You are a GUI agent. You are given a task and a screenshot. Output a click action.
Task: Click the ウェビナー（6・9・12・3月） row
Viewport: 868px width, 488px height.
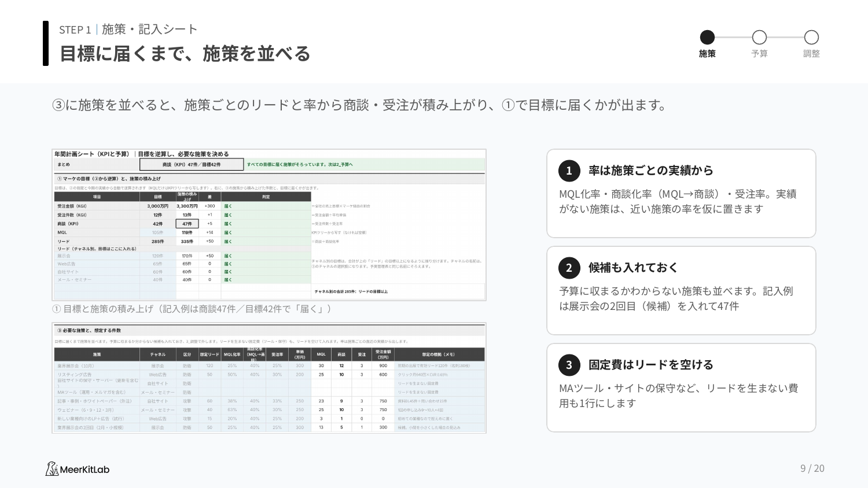click(x=269, y=410)
